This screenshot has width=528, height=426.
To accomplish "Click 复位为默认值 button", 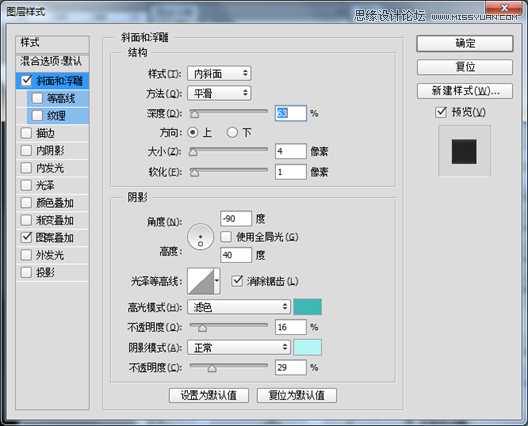I will pos(297,395).
